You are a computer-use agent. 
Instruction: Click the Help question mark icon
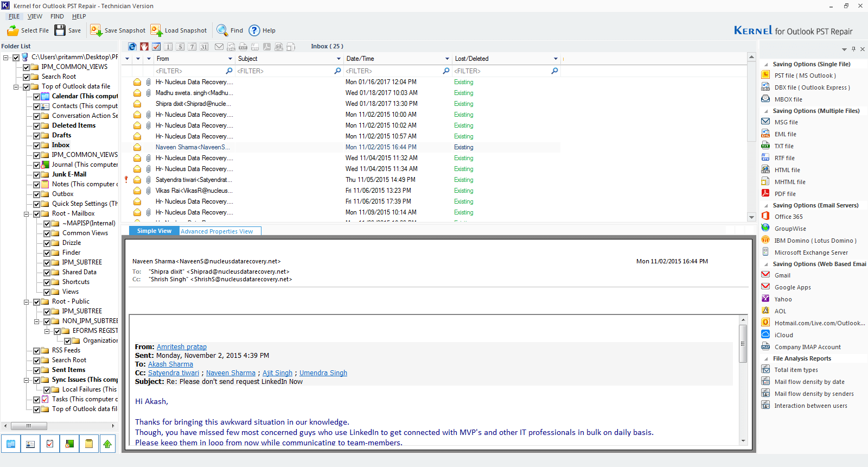point(254,30)
